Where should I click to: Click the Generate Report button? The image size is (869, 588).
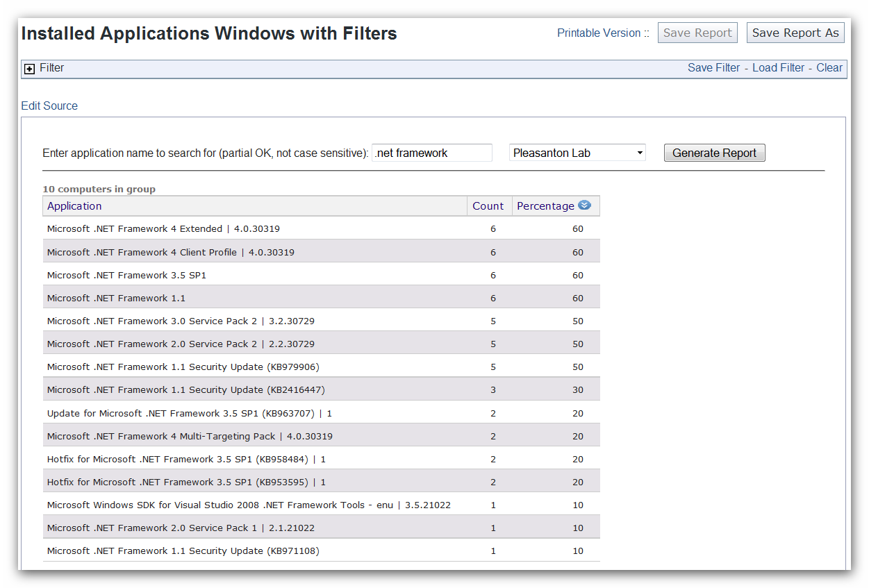point(714,152)
